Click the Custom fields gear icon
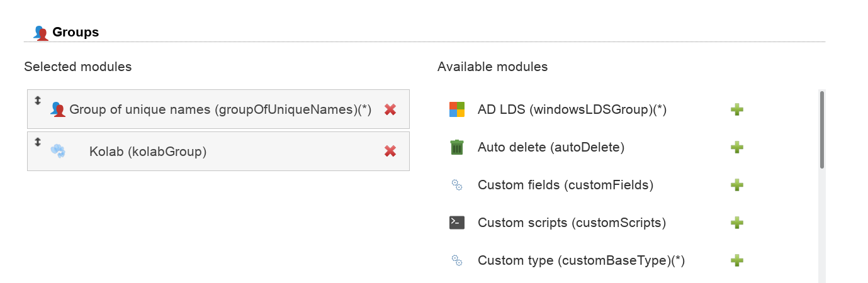 [x=457, y=185]
